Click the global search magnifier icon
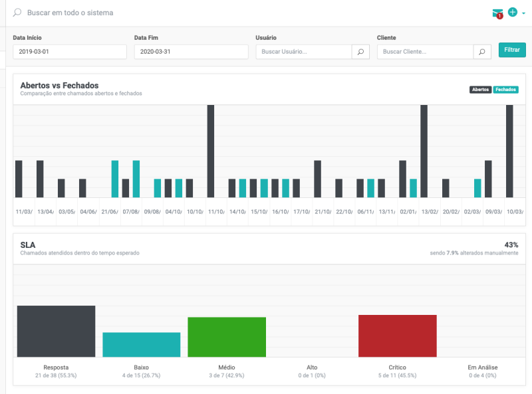Image resolution: width=532 pixels, height=394 pixels. pyautogui.click(x=17, y=13)
